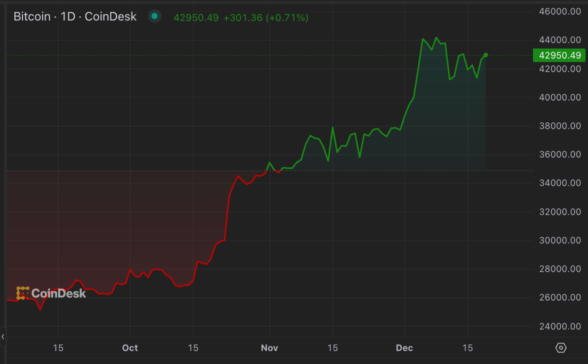Image resolution: width=588 pixels, height=364 pixels.
Task: Click the last green data point on the chart
Action: point(485,55)
